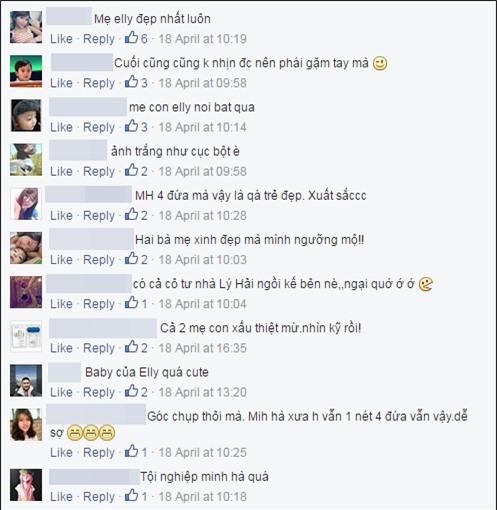Open timestamp 18 April at 13:20

[202, 392]
